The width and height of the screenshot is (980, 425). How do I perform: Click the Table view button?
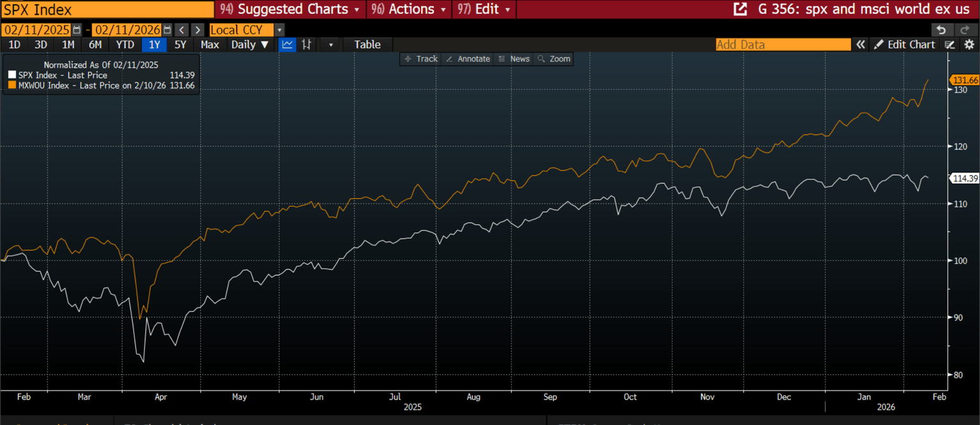pyautogui.click(x=367, y=45)
